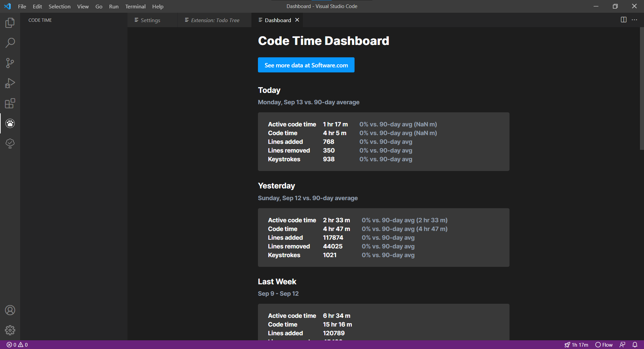The image size is (644, 349).
Task: Click the Code Time rocket timer in status bar
Action: pos(577,345)
